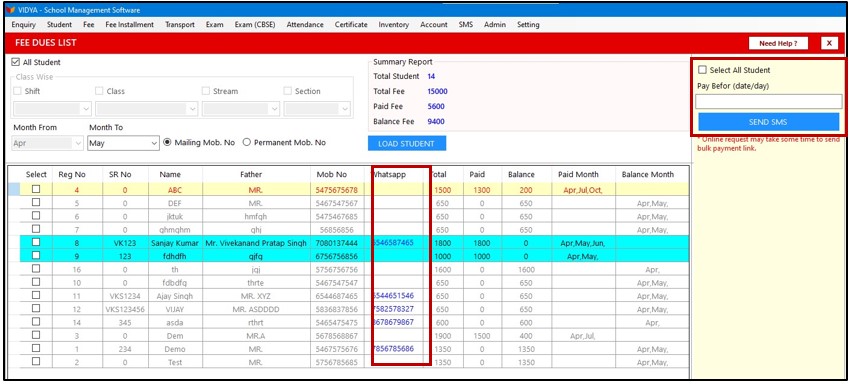The width and height of the screenshot is (851, 384).
Task: Click the LOAD STUDENT button
Action: tap(407, 144)
